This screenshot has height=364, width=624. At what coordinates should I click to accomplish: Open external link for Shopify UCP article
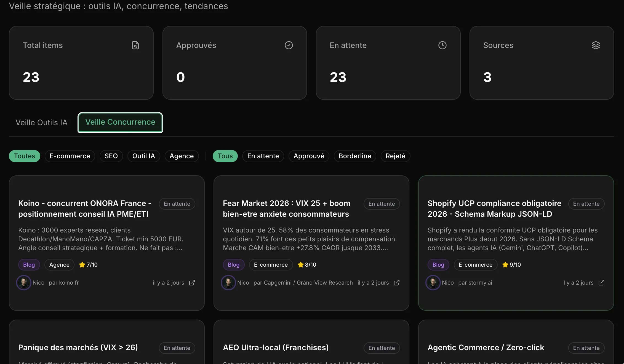[601, 283]
